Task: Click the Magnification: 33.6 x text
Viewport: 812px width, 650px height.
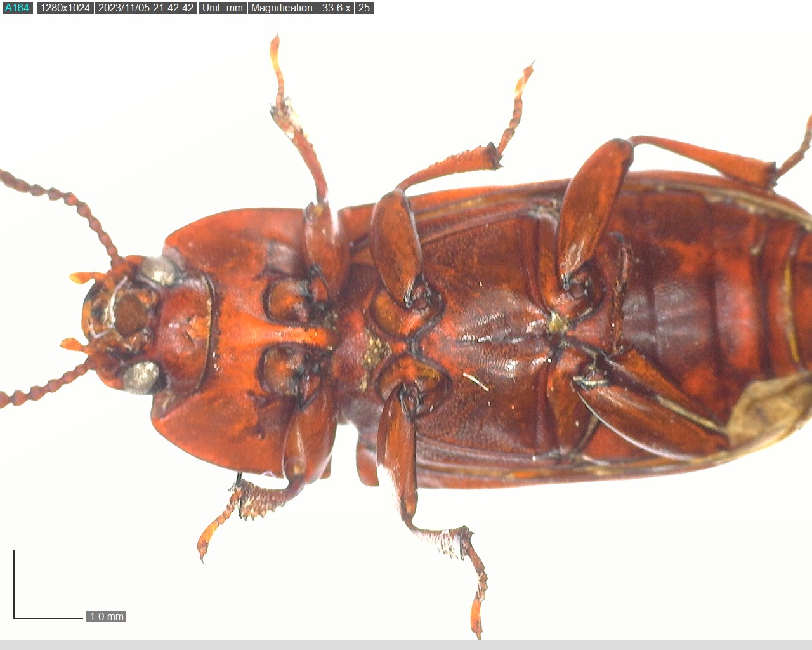Action: point(301,8)
